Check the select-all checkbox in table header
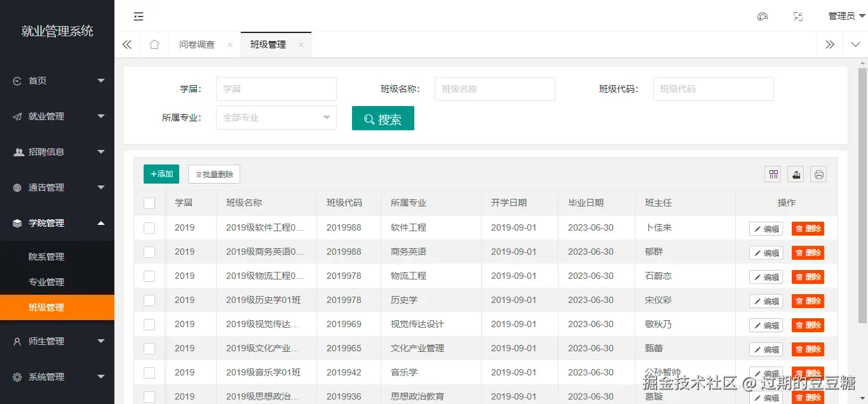This screenshot has height=404, width=868. click(149, 203)
